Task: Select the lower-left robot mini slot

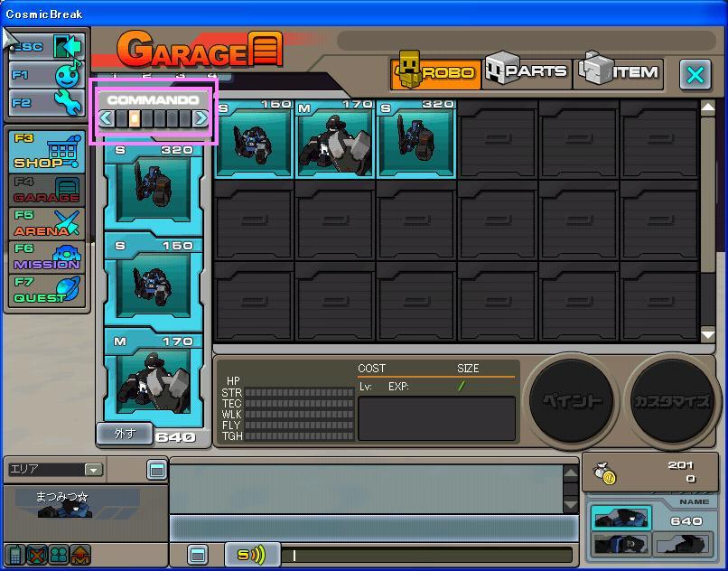Action: point(621,544)
